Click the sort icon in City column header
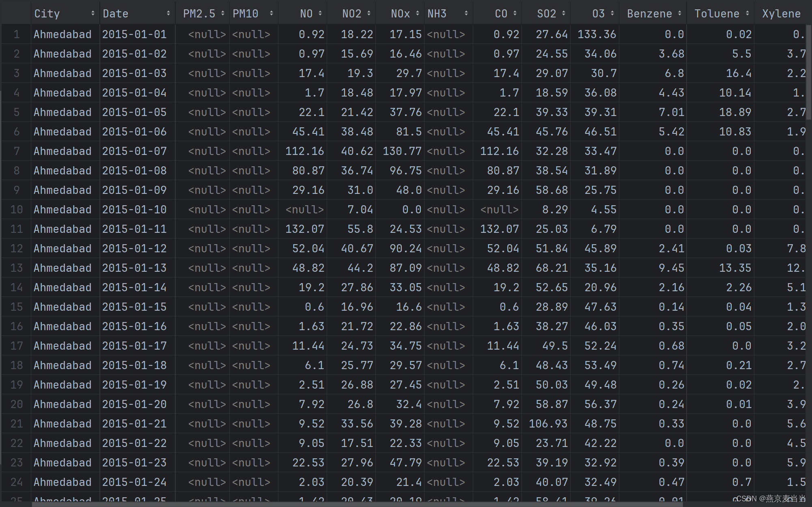The width and height of the screenshot is (812, 507). tap(93, 13)
